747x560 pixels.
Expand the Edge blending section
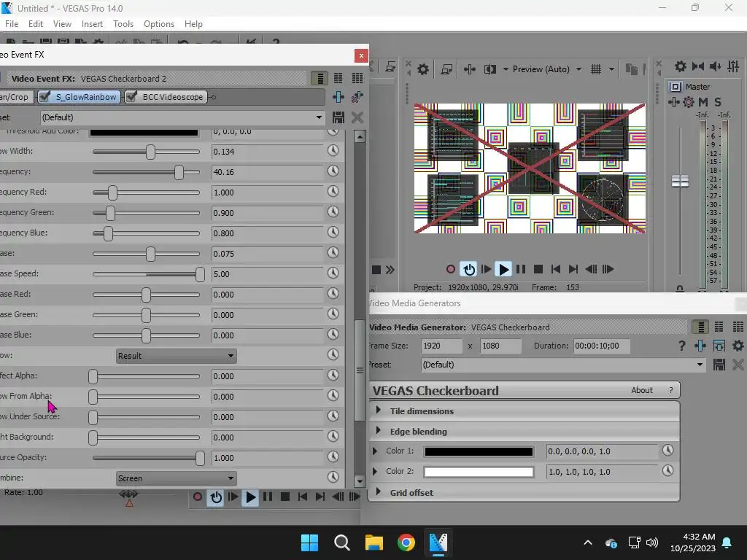379,430
